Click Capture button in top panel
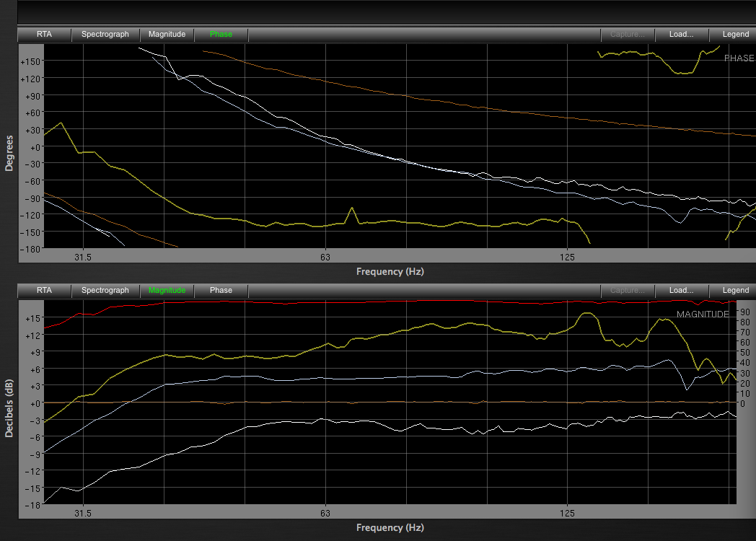This screenshot has width=756, height=541. click(628, 34)
